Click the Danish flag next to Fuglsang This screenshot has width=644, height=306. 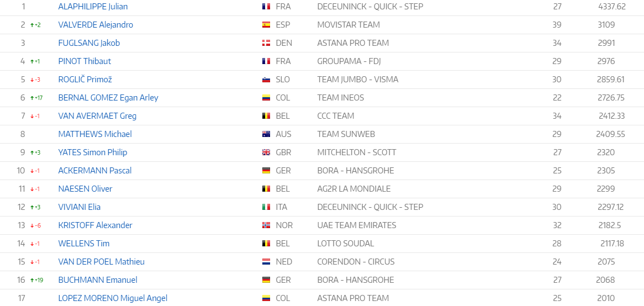(x=266, y=43)
